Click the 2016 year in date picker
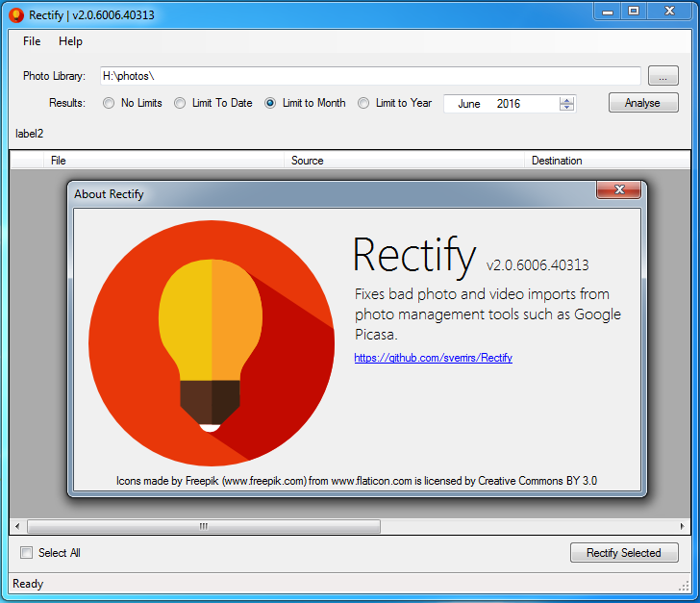This screenshot has width=700, height=603. [x=509, y=104]
